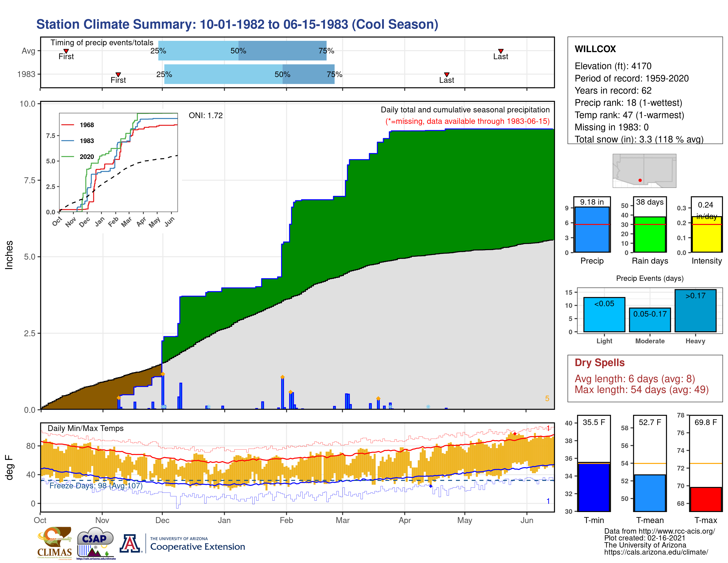The height and width of the screenshot is (563, 728).
Task: Click the blue diamond record-low marker in April
Action: pos(431,486)
